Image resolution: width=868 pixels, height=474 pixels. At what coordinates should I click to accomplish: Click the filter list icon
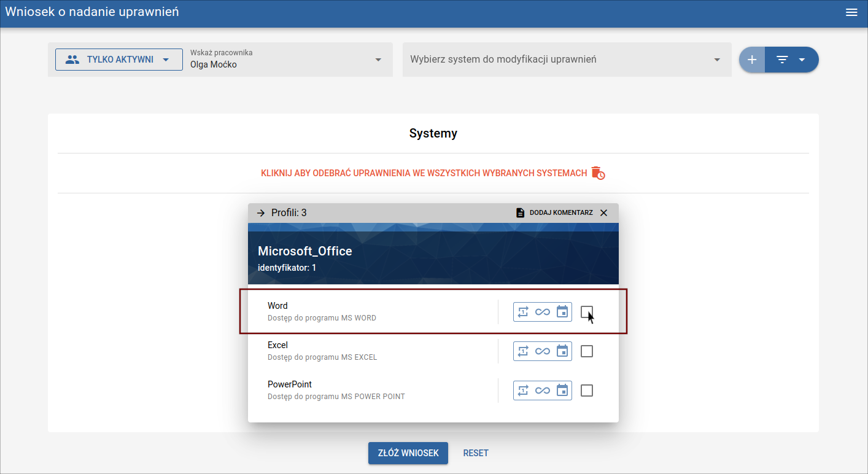[x=782, y=60]
